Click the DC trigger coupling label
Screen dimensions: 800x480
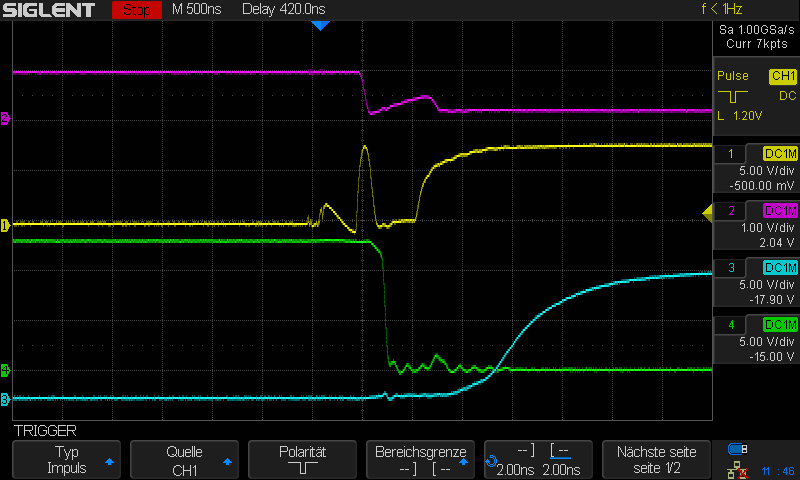(x=787, y=96)
